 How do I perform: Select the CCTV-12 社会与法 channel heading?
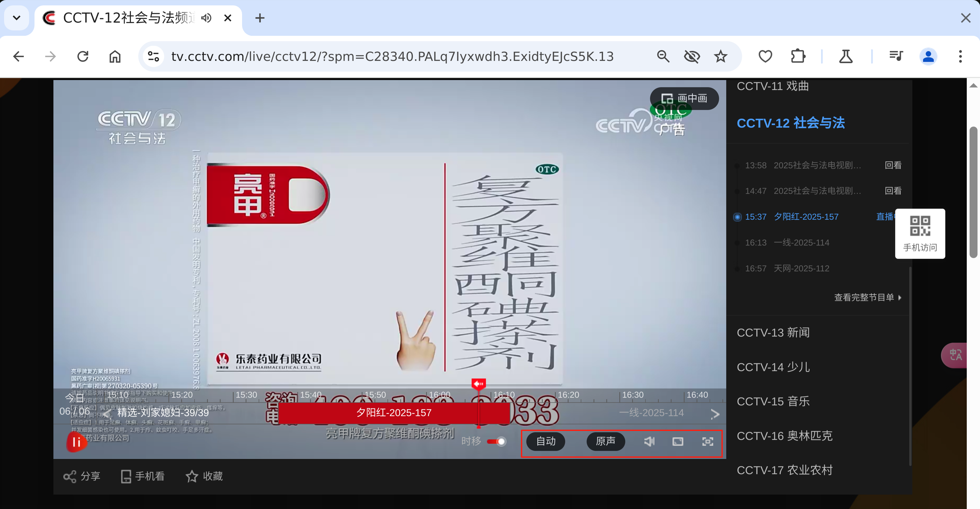pos(791,123)
